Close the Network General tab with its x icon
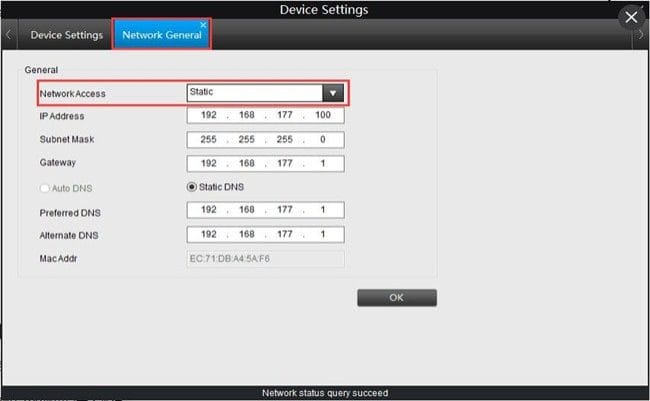Image resolution: width=650 pixels, height=401 pixels. (203, 25)
